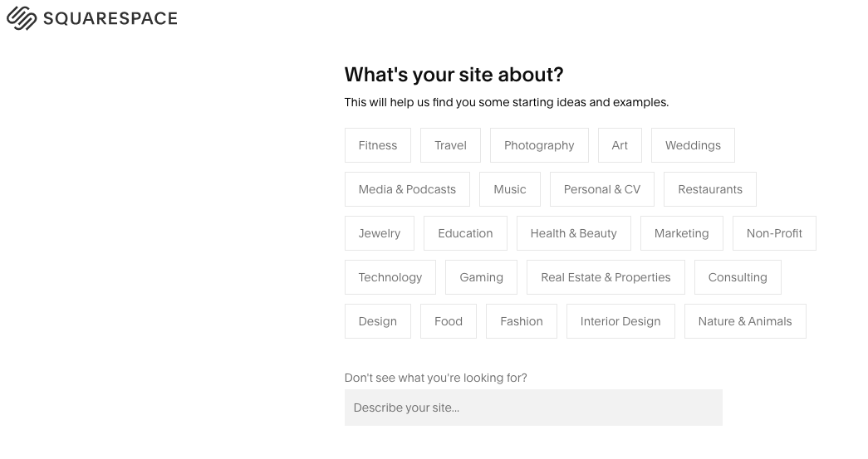Select the Fitness topic

pyautogui.click(x=378, y=145)
